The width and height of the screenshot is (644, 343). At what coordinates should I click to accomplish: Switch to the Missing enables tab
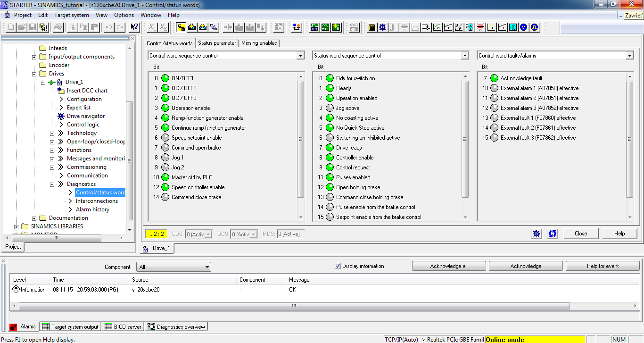point(259,43)
